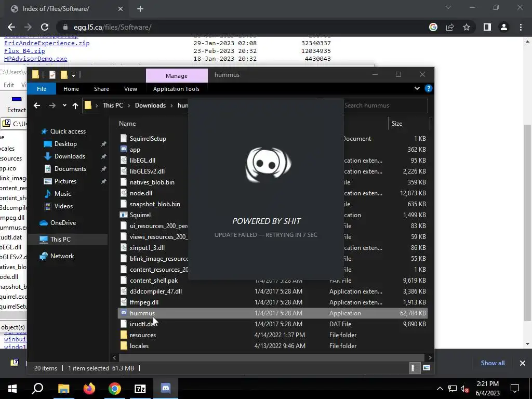Screen dimensions: 532x399
Task: Select ffmpeg.dll file
Action: 144,302
